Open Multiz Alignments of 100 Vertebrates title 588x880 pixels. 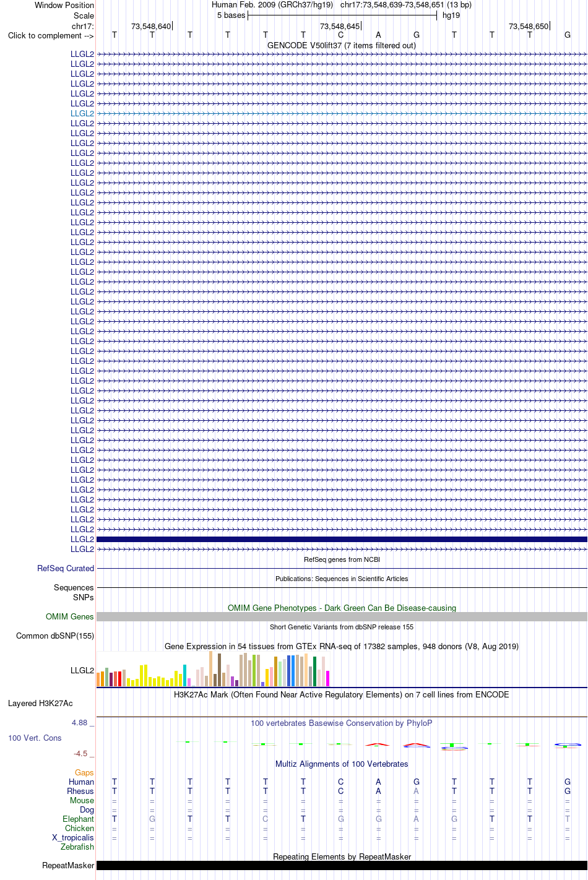[x=342, y=764]
